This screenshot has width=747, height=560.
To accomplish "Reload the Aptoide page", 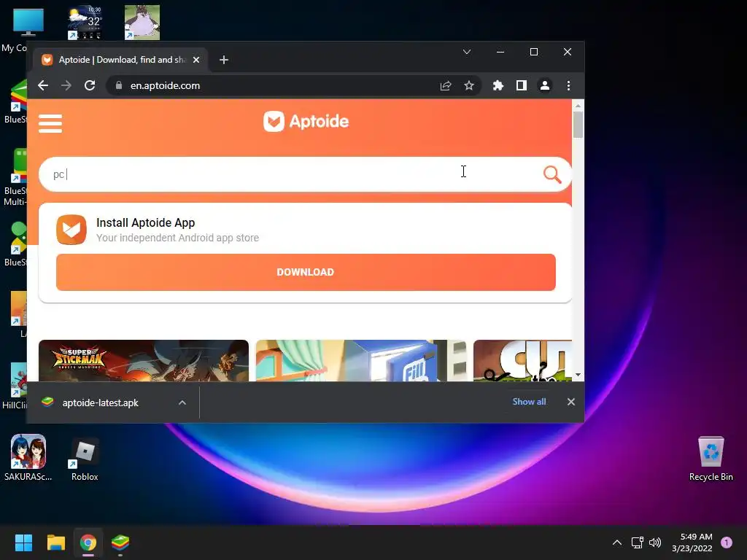I will pyautogui.click(x=90, y=85).
